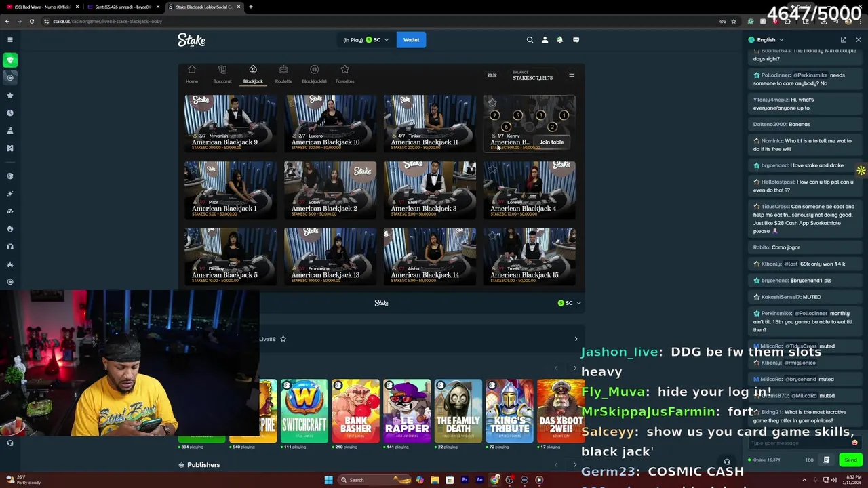Viewport: 868px width, 488px height.
Task: Open English chat language dropdown
Action: [766, 40]
